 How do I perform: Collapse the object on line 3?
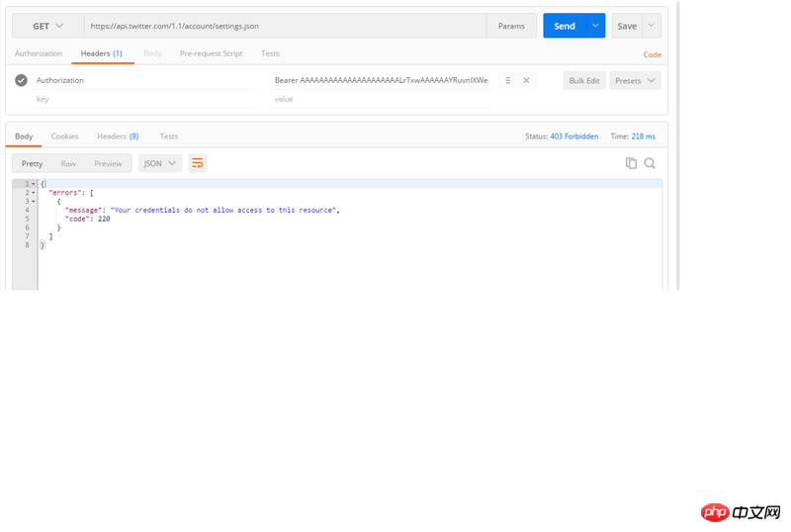[x=34, y=202]
